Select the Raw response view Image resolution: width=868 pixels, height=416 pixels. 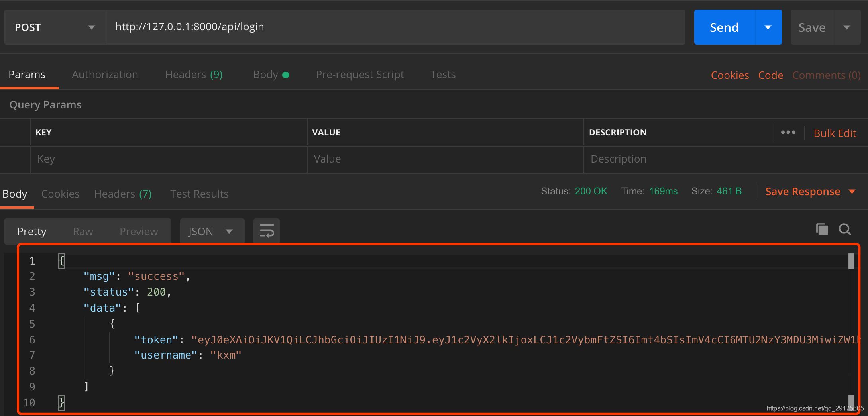pos(82,231)
